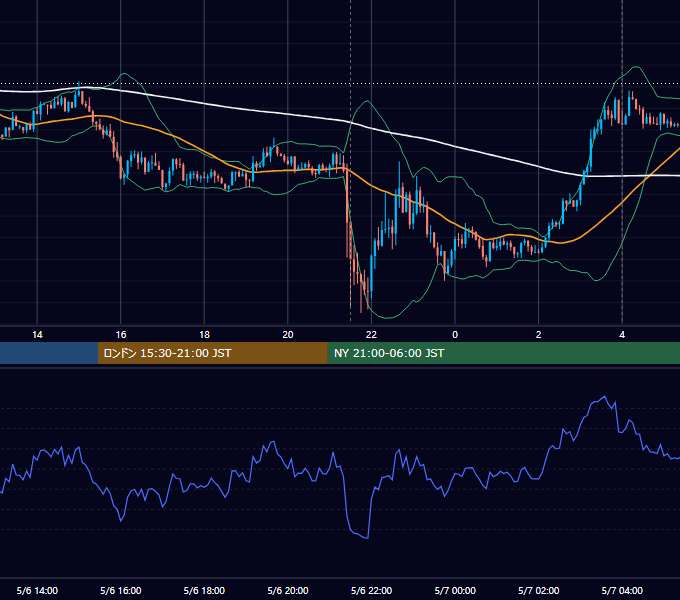Click the hour label 2 on the price axis

click(539, 335)
